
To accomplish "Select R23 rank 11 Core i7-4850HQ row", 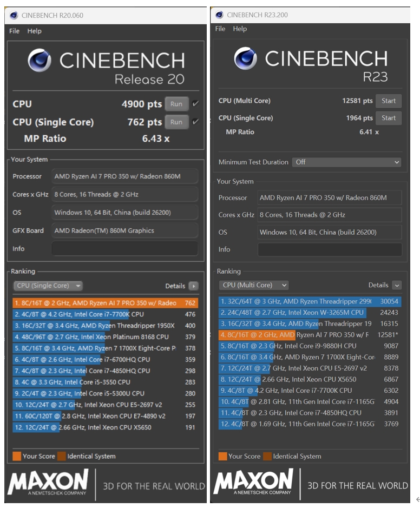I will 310,413.
